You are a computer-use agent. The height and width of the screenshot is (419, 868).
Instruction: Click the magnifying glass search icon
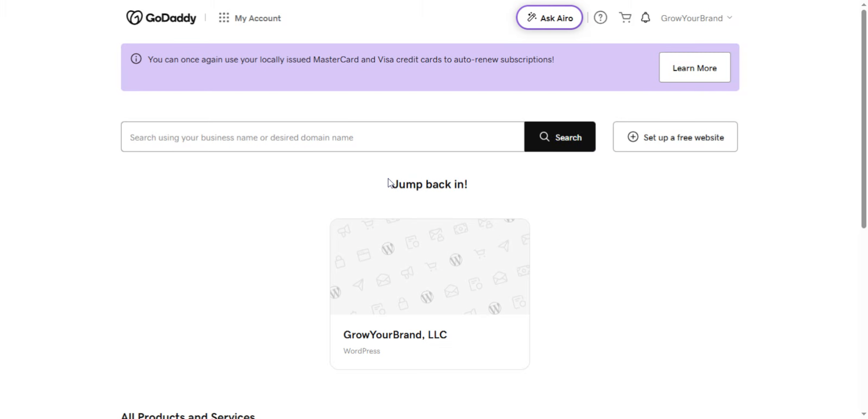pos(544,137)
